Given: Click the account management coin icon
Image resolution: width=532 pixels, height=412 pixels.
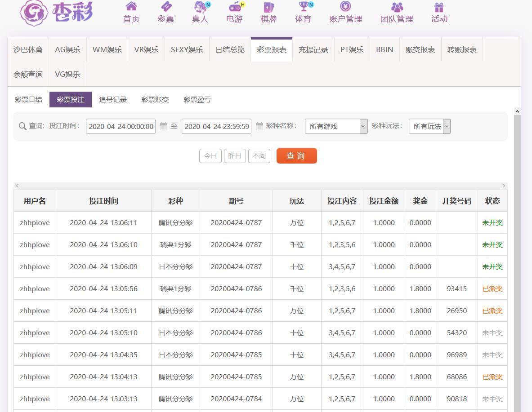Looking at the screenshot, I should [x=345, y=7].
